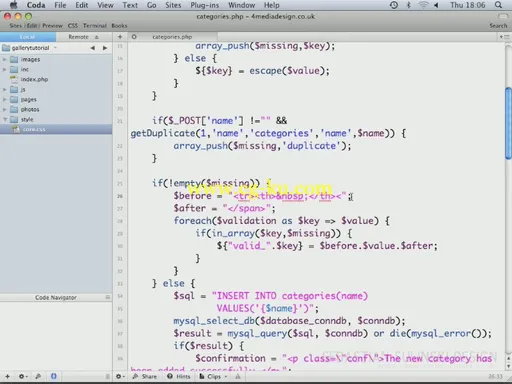Screen dimensions: 512x384
Task: Open the Terminal mode in toolbar
Action: click(x=95, y=26)
